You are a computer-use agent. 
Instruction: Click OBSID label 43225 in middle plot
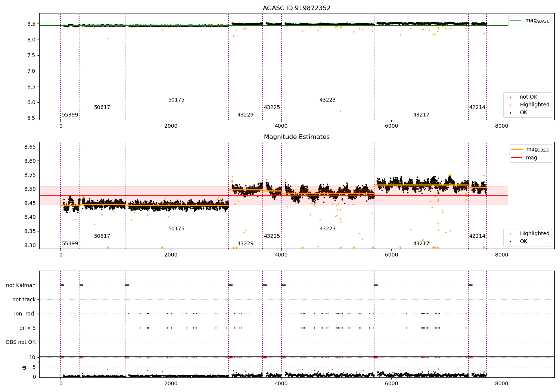coord(272,236)
